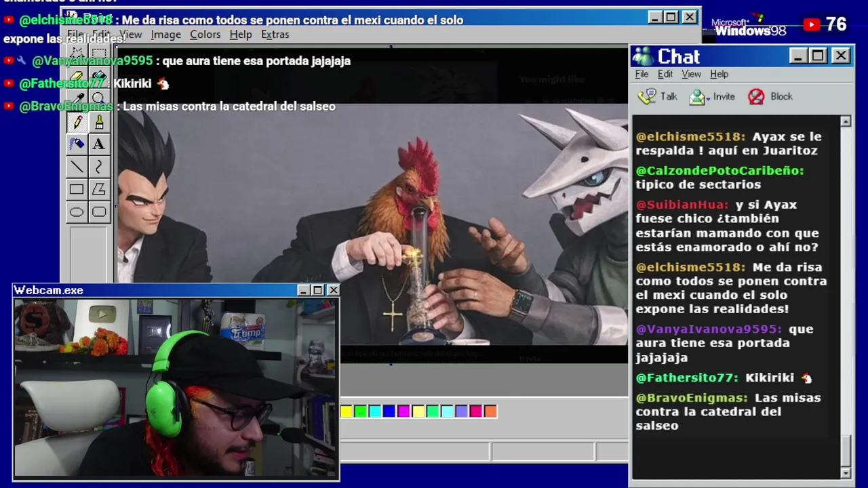Choose the Ellipse shape tool
This screenshot has width=868, height=488.
pos(77,212)
